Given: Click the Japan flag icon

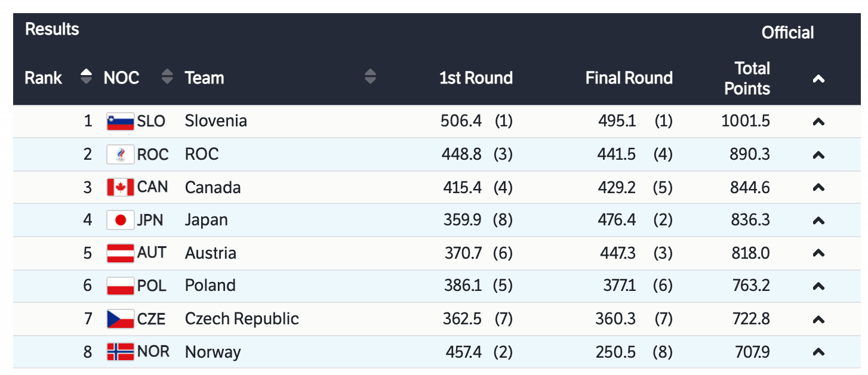Looking at the screenshot, I should (x=120, y=220).
